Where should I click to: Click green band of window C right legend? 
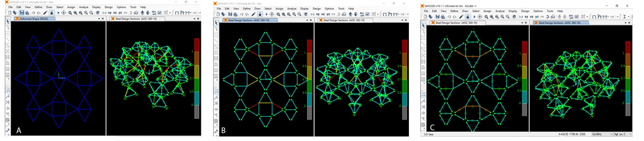(628, 84)
